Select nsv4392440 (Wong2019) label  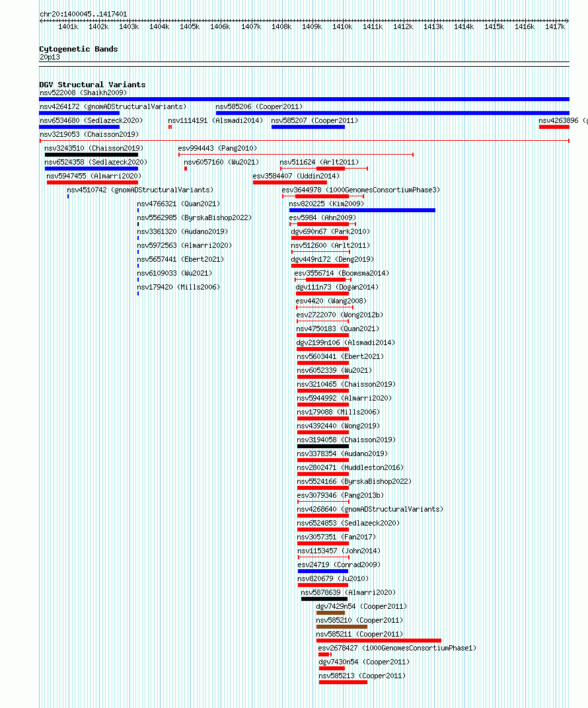[338, 426]
